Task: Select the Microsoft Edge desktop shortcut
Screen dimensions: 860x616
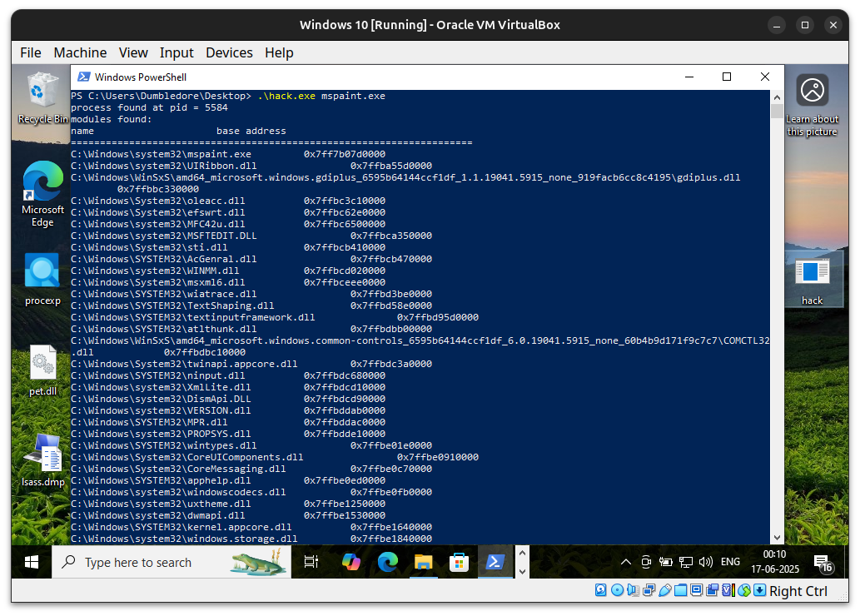Action: click(42, 193)
